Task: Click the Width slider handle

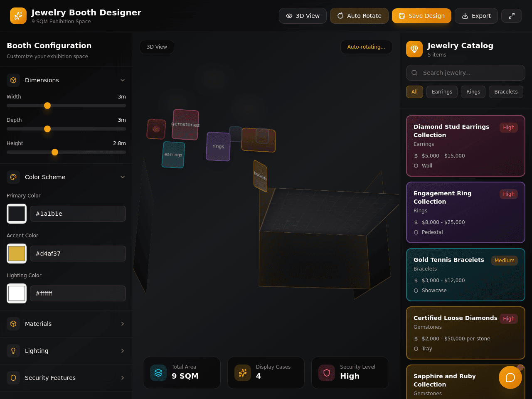Action: point(47,106)
